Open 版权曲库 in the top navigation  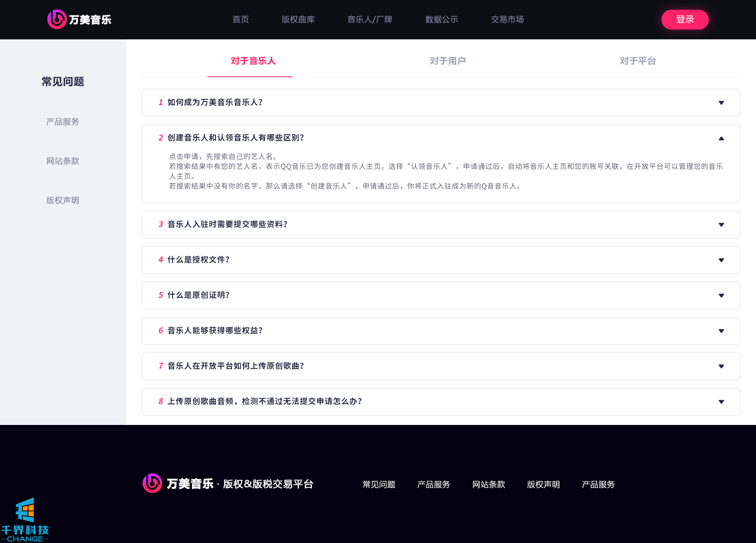pos(298,19)
